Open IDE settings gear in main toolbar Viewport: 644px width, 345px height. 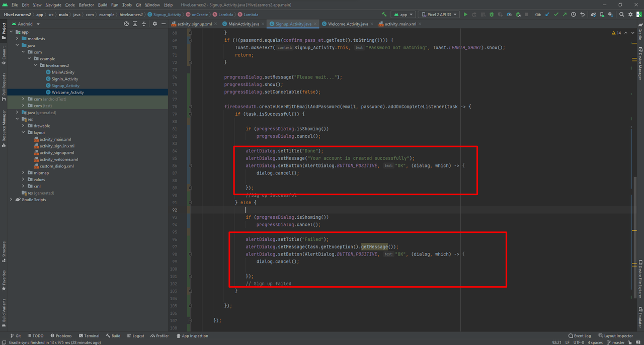coord(630,15)
